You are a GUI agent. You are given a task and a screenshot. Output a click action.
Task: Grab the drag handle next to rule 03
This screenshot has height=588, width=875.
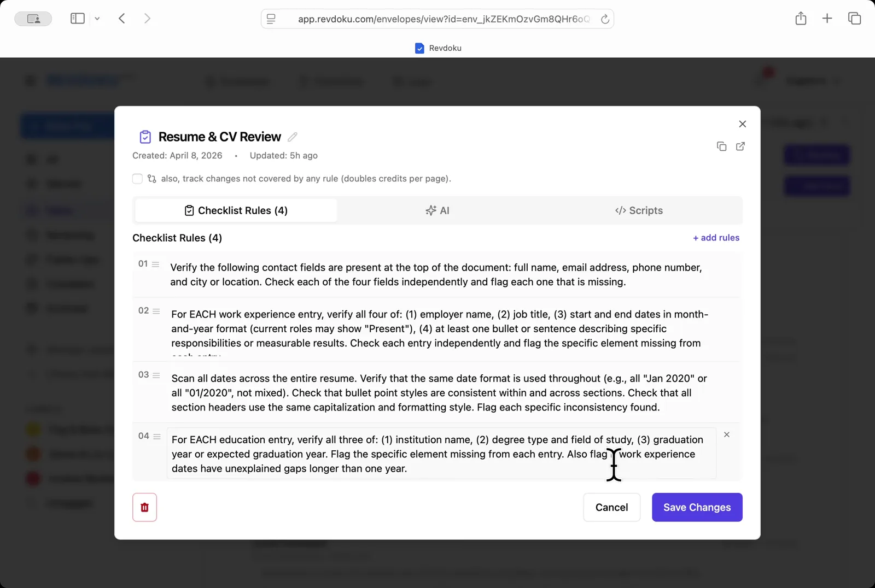[156, 375]
